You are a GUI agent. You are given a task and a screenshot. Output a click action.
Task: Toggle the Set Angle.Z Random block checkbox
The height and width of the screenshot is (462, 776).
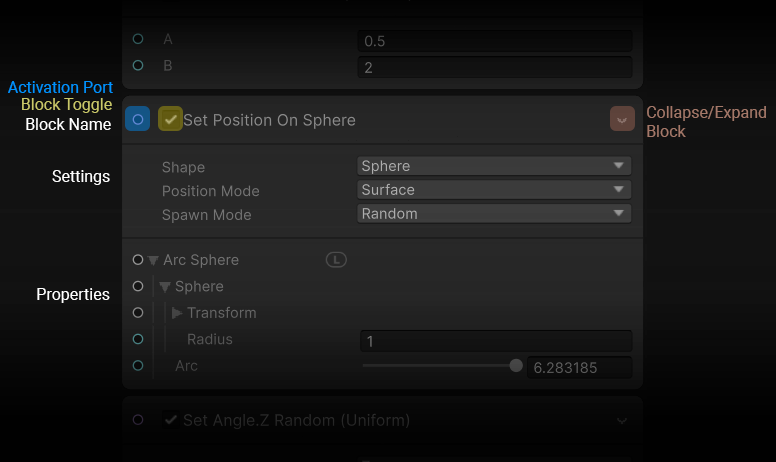click(x=170, y=420)
